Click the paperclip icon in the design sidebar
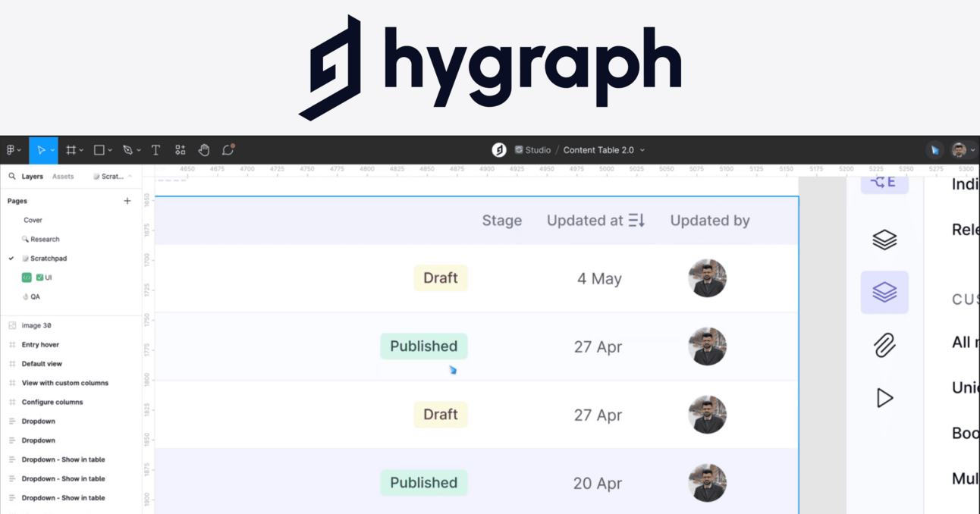 click(884, 345)
